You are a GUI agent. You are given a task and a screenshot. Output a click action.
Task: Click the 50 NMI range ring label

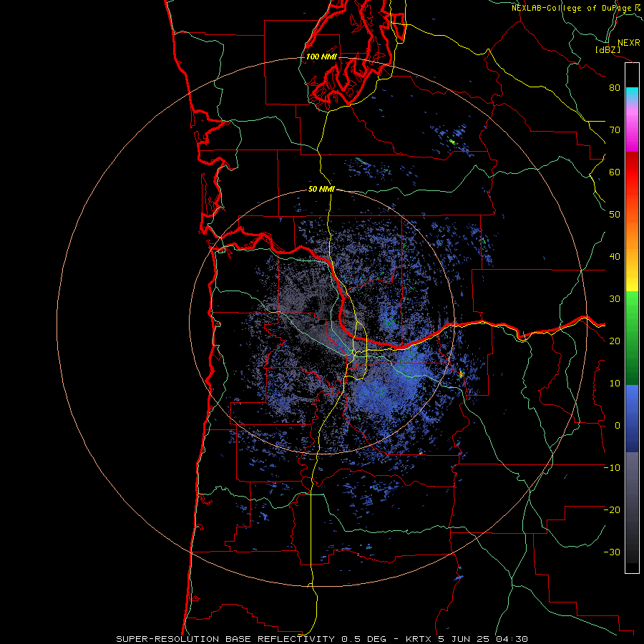click(x=321, y=190)
